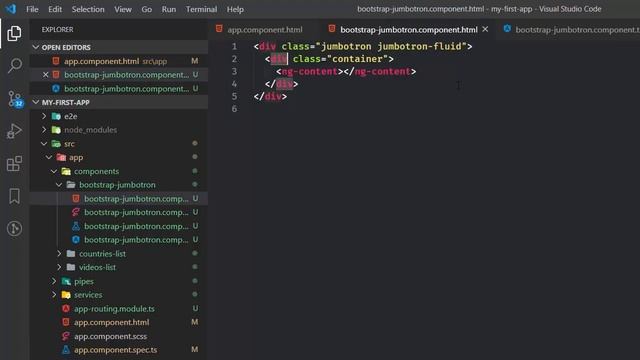Image resolution: width=640 pixels, height=360 pixels.
Task: Click the app folder icon
Action: 61,157
